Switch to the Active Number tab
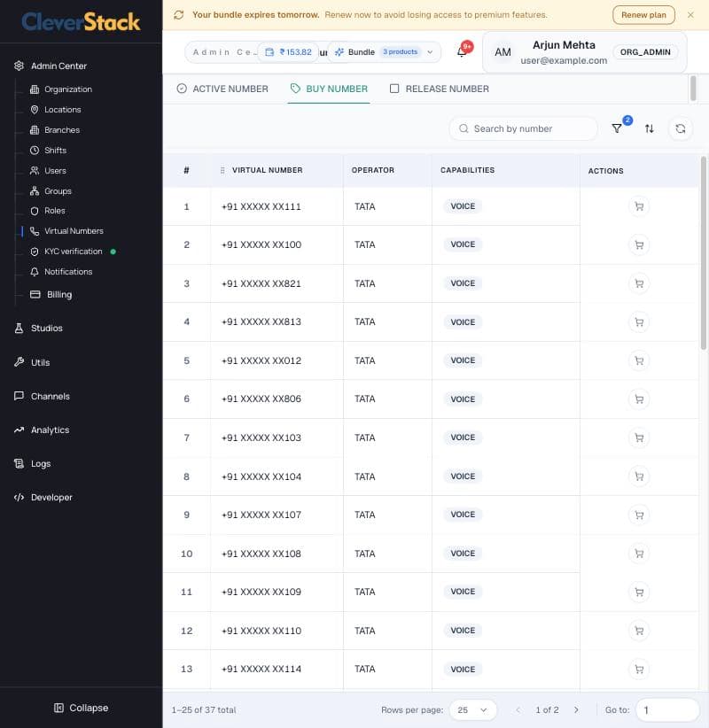Viewport: 709px width, 728px height. point(222,89)
